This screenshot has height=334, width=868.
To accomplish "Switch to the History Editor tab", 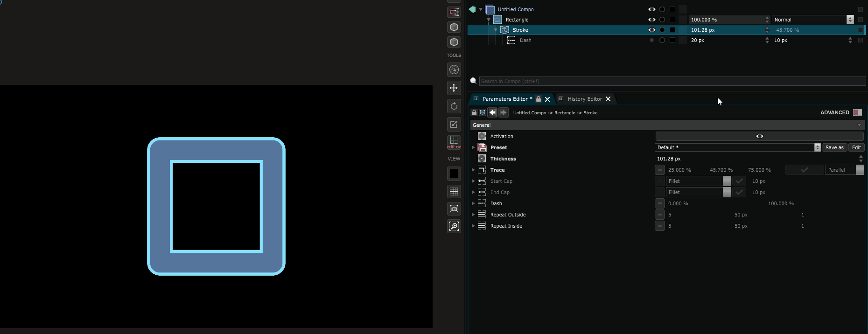I will tap(584, 99).
